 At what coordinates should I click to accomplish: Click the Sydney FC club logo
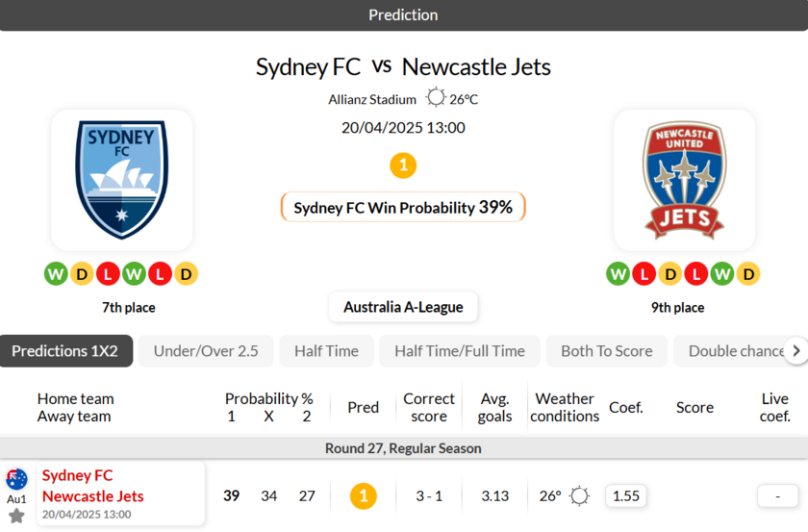(x=121, y=180)
